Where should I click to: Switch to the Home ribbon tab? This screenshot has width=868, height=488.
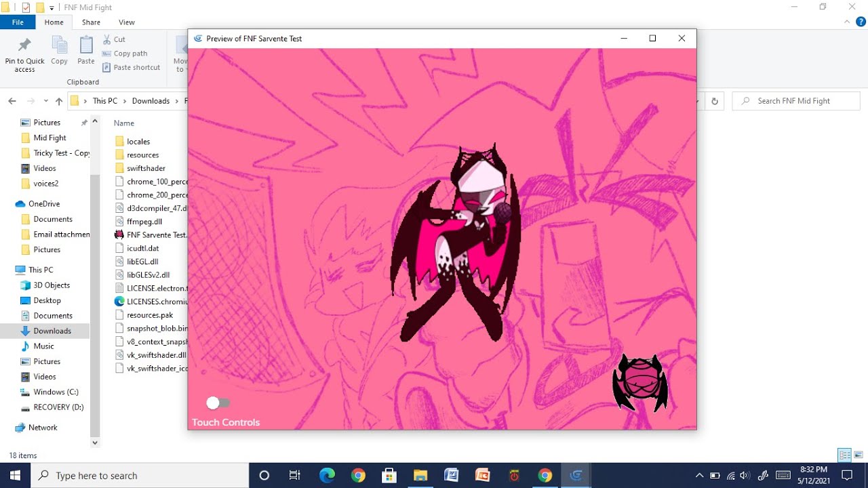(x=54, y=22)
